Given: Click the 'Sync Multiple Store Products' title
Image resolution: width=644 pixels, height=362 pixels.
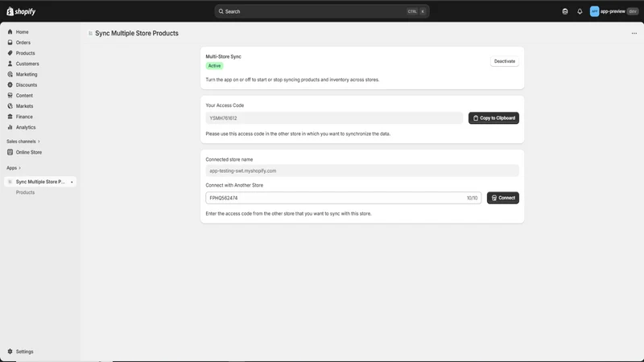Looking at the screenshot, I should (x=137, y=33).
